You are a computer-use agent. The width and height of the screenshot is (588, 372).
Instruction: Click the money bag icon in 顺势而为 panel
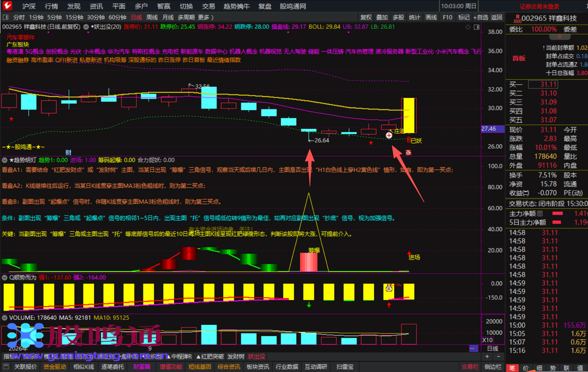tap(389, 288)
